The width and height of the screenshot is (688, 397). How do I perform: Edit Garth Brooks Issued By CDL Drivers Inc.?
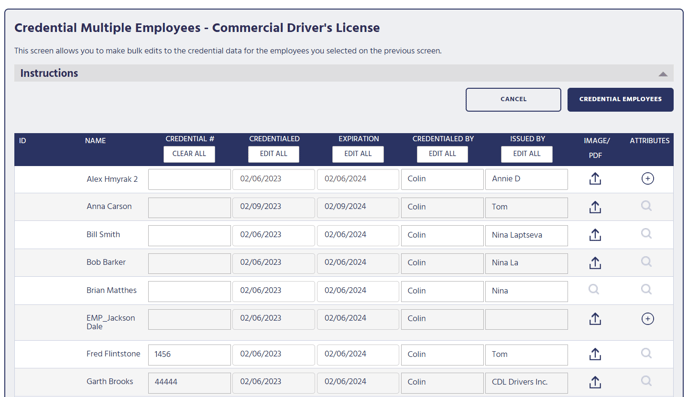tap(527, 383)
